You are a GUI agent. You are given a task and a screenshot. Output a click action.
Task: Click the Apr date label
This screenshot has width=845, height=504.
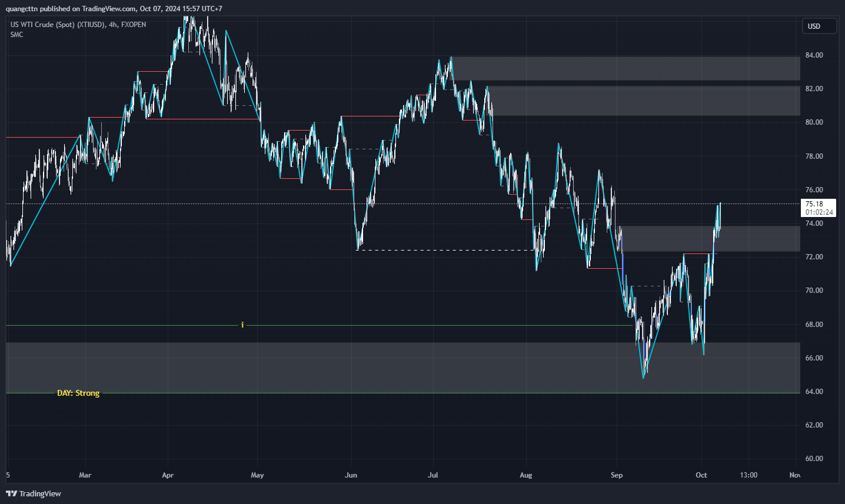coord(168,475)
